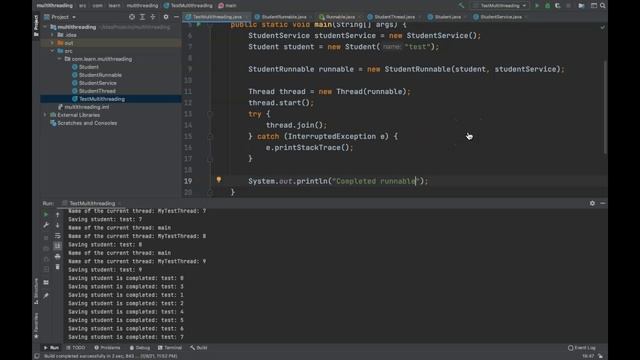The height and width of the screenshot is (360, 640).
Task: Collapse the src folder
Action: [x=52, y=51]
